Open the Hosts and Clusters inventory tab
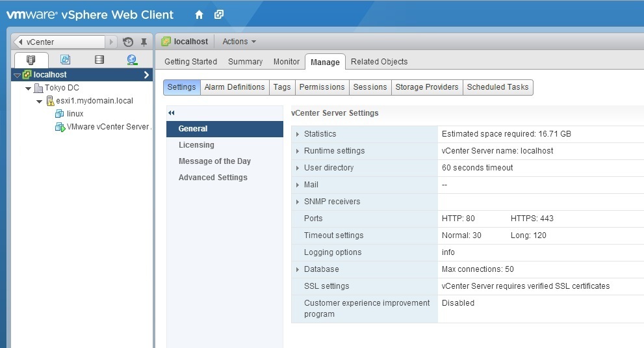Image resolution: width=644 pixels, height=348 pixels. [x=31, y=60]
